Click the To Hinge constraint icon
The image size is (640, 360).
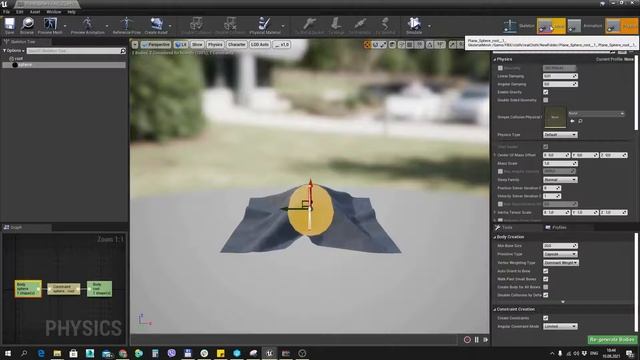(336, 24)
